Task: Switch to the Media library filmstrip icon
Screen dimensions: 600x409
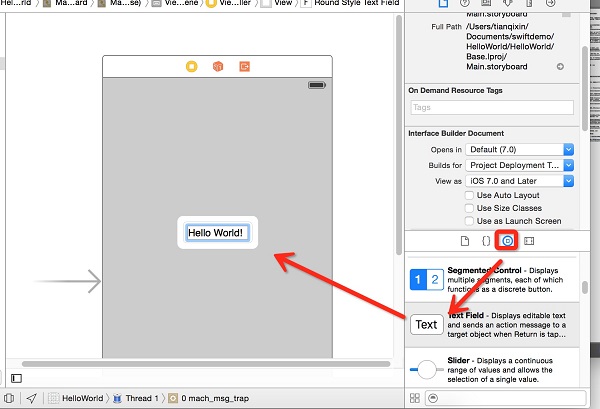Action: 530,241
